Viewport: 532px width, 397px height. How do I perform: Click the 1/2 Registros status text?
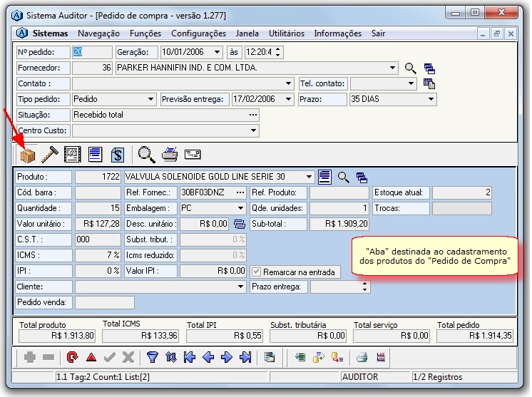pyautogui.click(x=437, y=376)
